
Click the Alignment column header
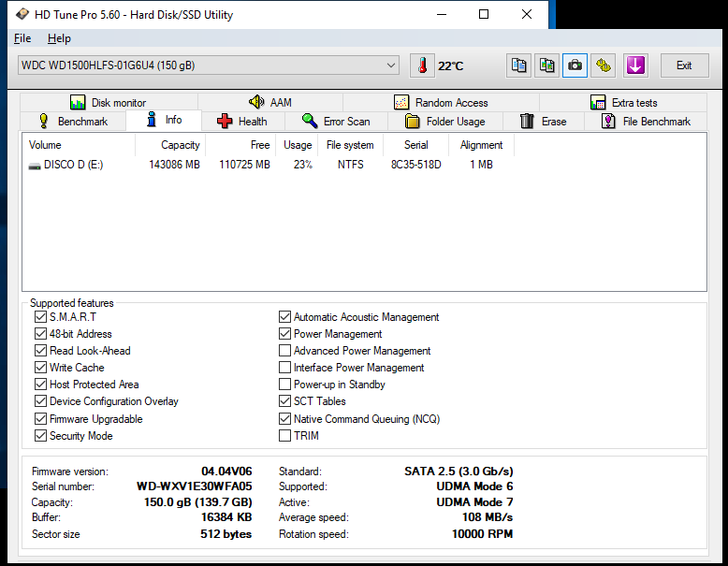(482, 145)
